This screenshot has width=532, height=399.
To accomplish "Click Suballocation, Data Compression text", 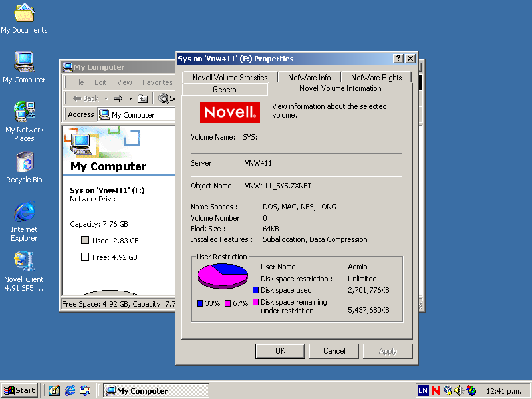I will (x=315, y=239).
